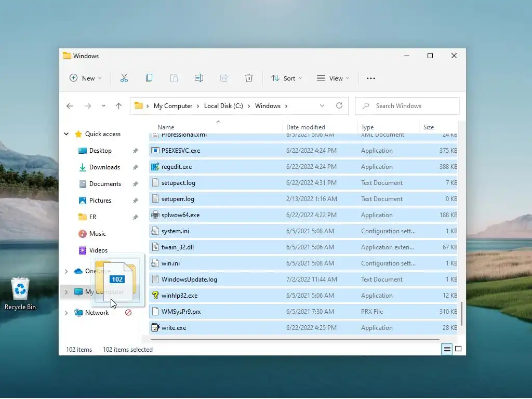Select the system.ini file
Image resolution: width=532 pixels, height=399 pixels.
303,231
